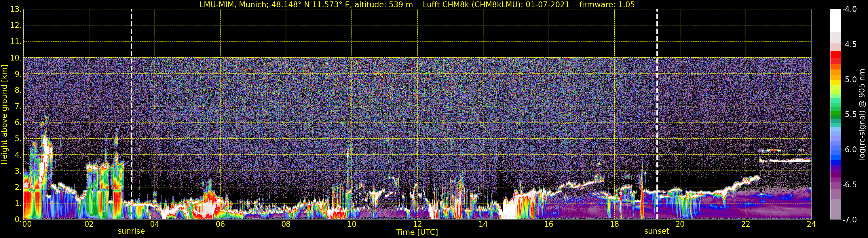Click the '24' time axis tick label
Viewport: 868px width, 238px height.
tap(811, 224)
